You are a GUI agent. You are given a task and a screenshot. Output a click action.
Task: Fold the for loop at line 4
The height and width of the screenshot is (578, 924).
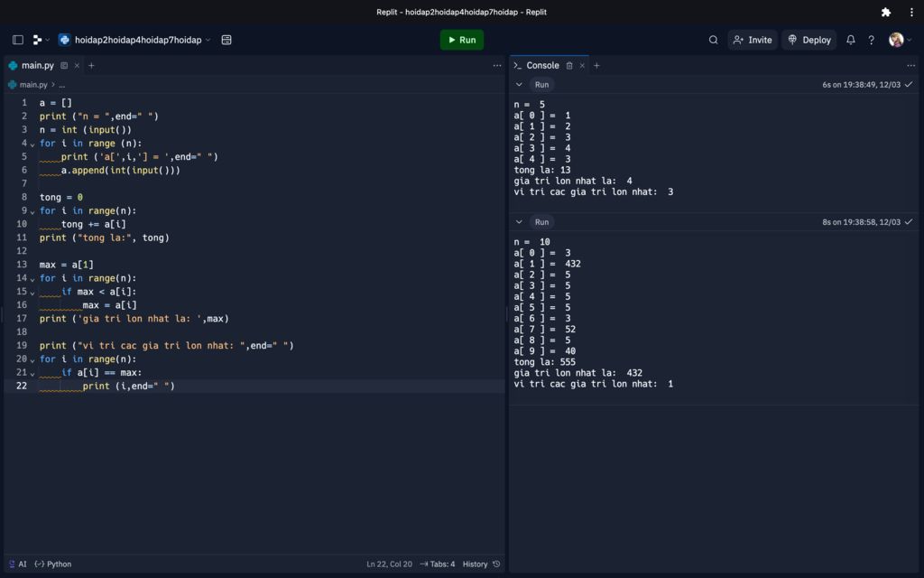pyautogui.click(x=32, y=144)
